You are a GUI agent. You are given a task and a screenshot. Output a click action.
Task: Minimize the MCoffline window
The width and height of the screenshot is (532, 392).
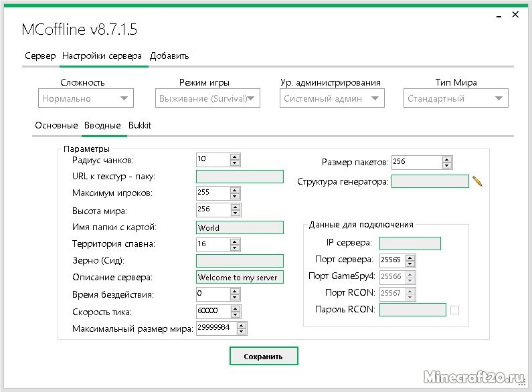click(499, 16)
